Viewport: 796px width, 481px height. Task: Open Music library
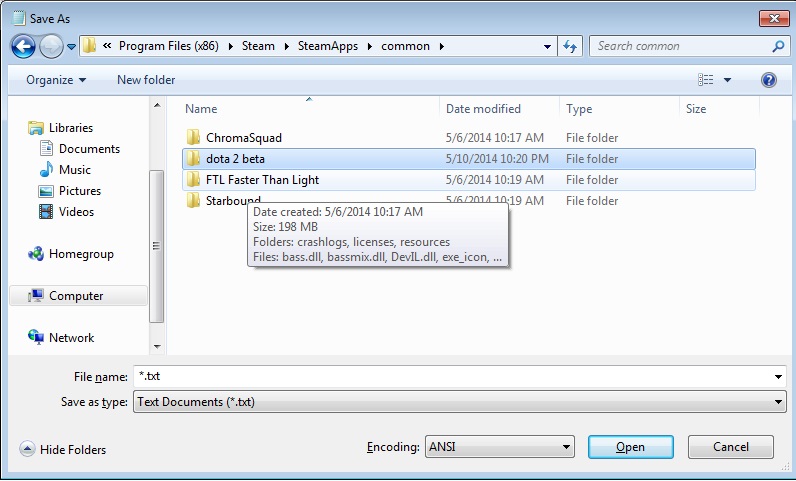coord(75,170)
